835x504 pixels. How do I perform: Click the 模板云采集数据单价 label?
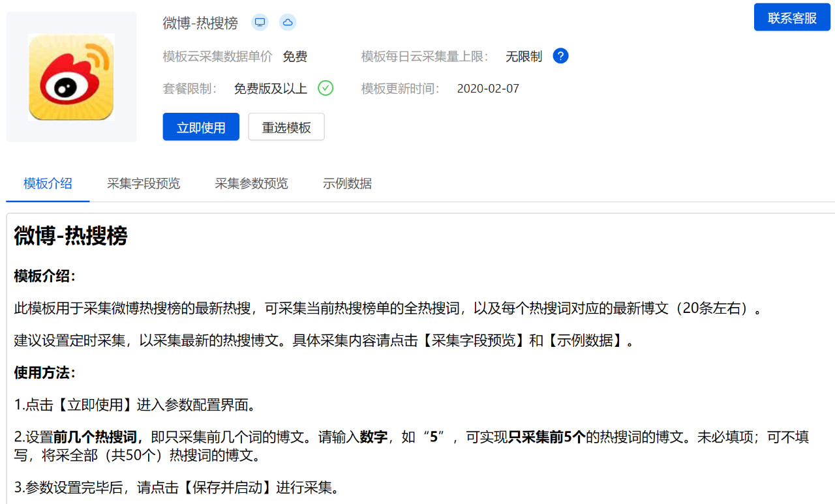218,57
